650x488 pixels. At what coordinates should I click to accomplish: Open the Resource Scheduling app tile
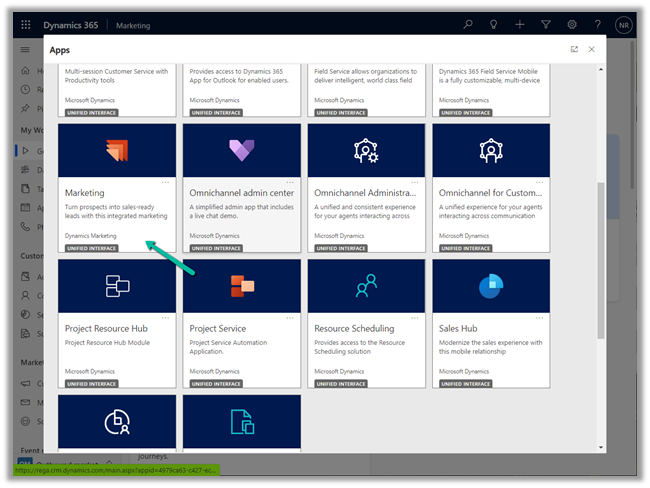click(366, 323)
